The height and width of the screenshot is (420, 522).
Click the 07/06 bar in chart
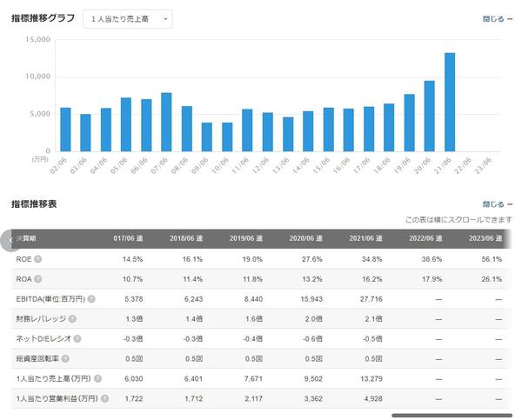[166, 122]
